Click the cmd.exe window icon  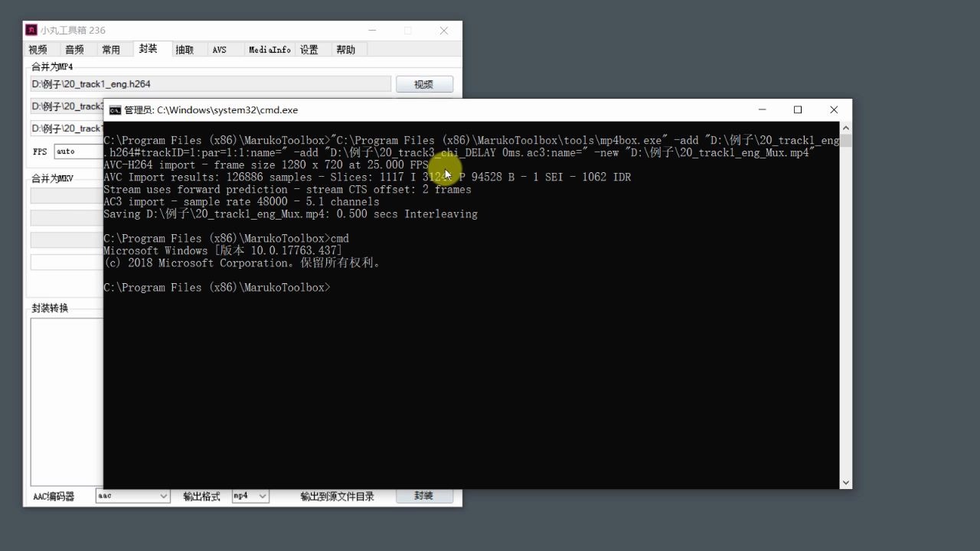[x=115, y=110]
